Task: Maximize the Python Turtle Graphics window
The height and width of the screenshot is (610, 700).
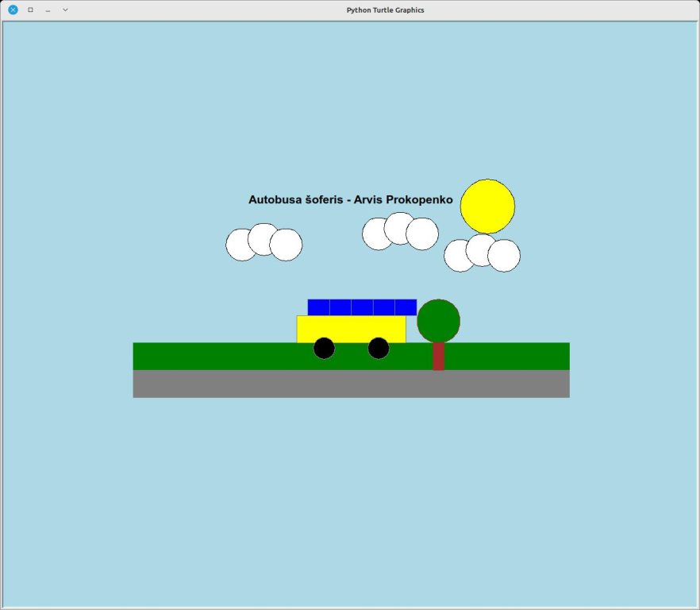Action: 30,10
